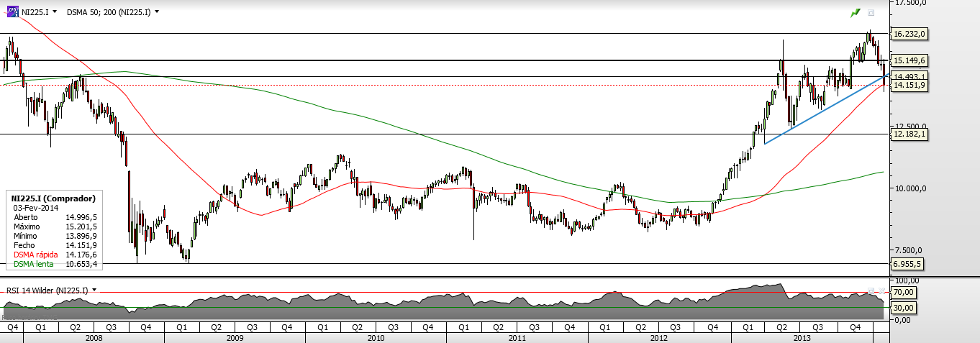Screen dimensions: 980x343
Task: Click the 2011 year on time axis
Action: pos(517,337)
